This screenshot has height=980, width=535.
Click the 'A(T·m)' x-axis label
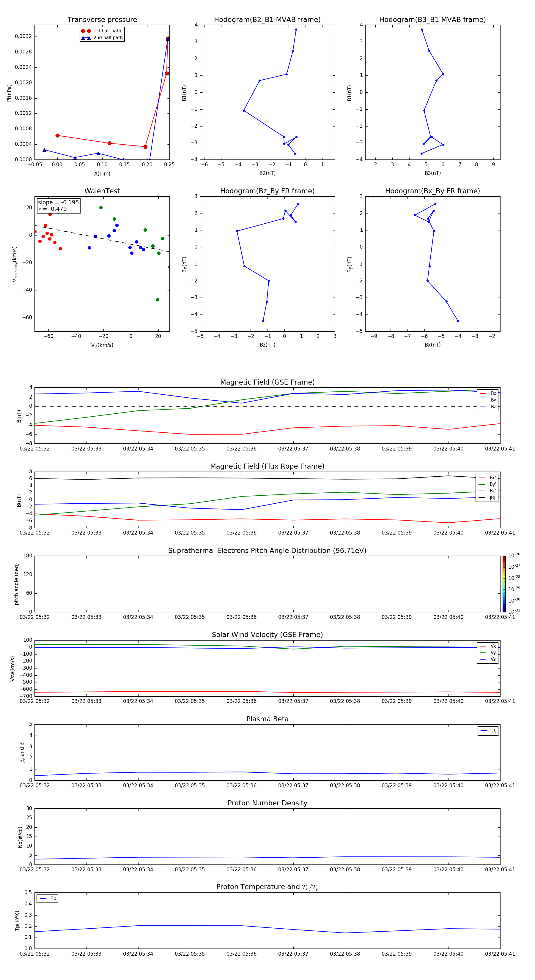pyautogui.click(x=102, y=174)
